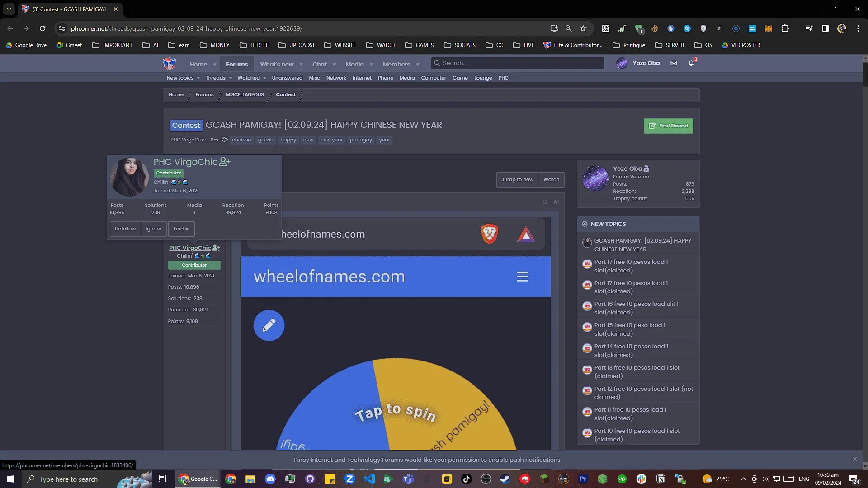Open the notifications bell icon

click(x=691, y=63)
